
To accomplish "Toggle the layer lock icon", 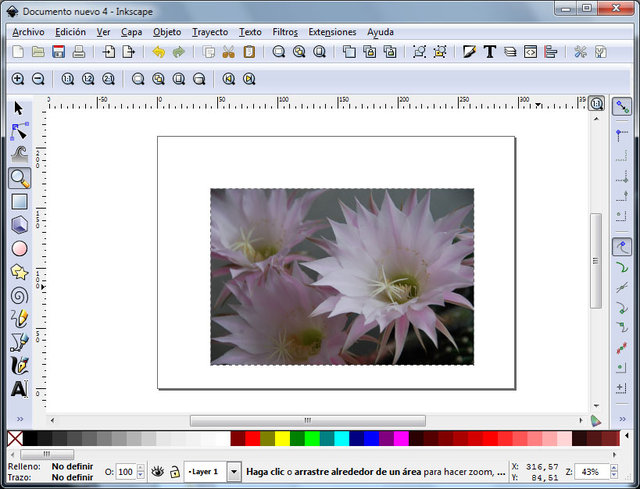I will [174, 471].
